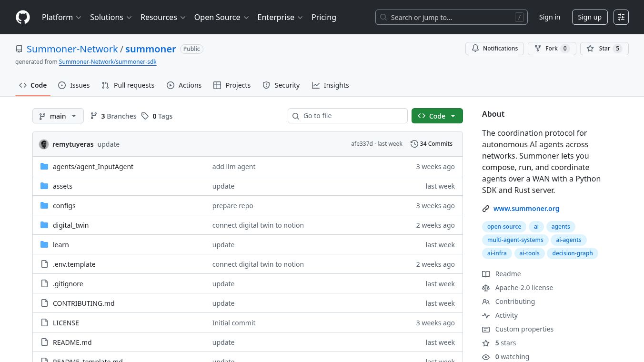Star the summoner repository
Viewport: 644px width, 362px height.
tap(604, 49)
